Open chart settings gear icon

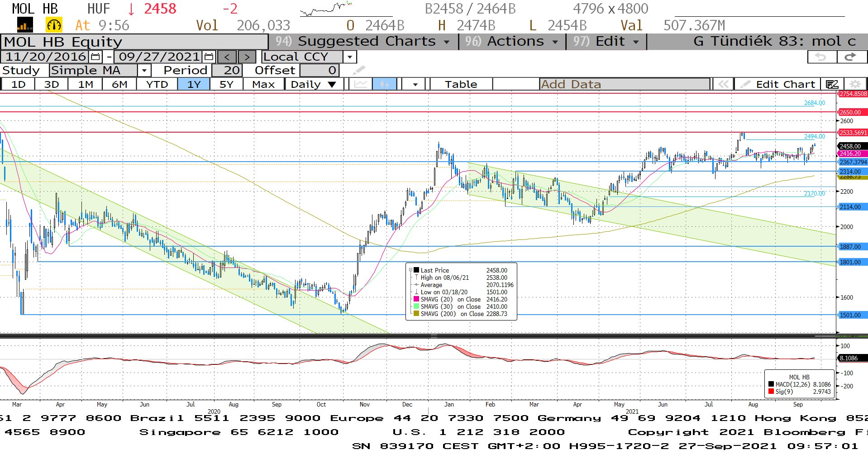(x=855, y=84)
